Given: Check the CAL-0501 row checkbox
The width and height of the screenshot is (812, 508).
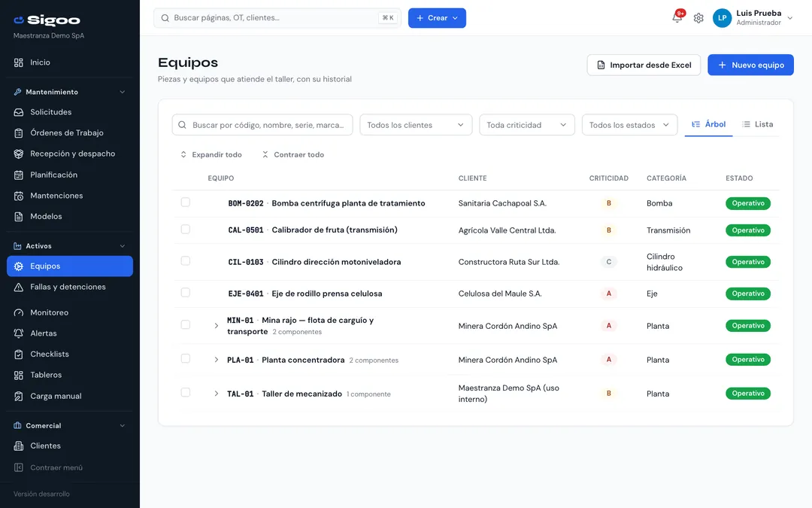Looking at the screenshot, I should 186,229.
